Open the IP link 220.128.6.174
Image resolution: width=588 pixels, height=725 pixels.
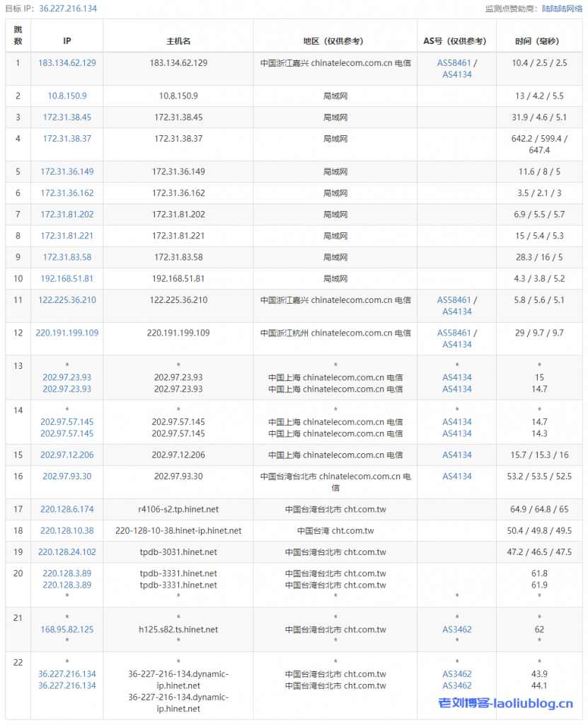click(x=67, y=510)
